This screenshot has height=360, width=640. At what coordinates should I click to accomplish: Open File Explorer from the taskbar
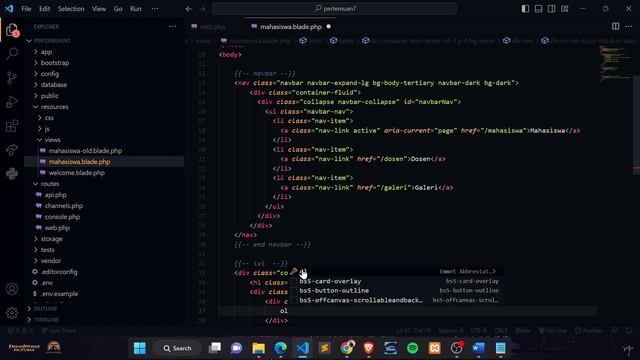click(258, 348)
